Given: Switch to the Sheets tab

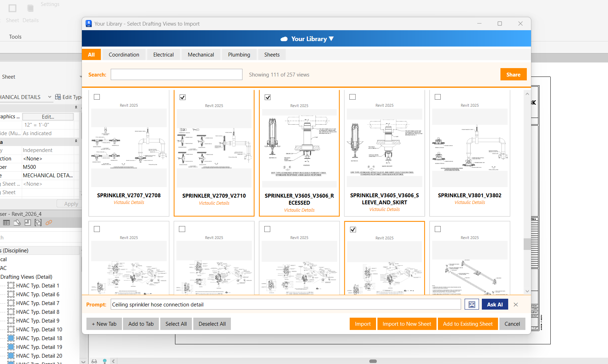Looking at the screenshot, I should pyautogui.click(x=272, y=55).
